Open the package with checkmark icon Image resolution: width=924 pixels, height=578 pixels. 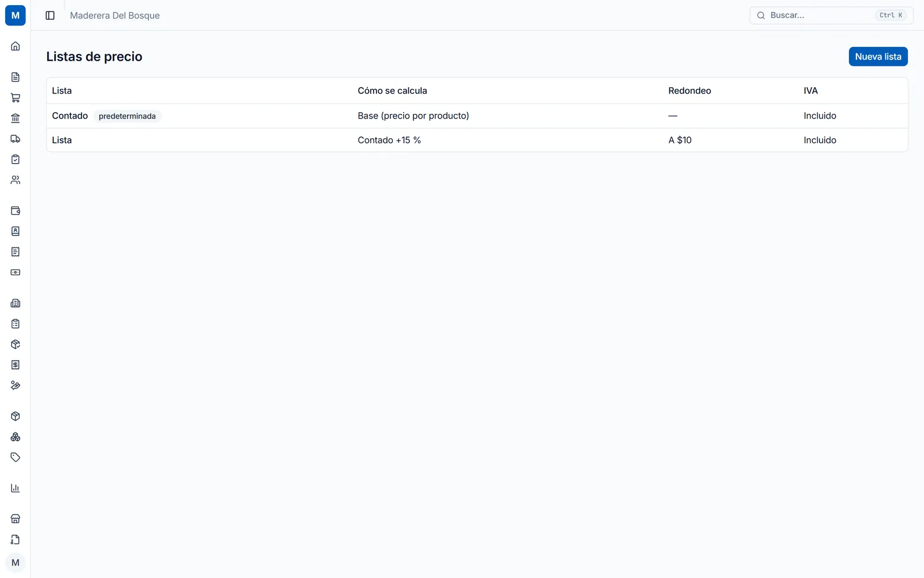tap(16, 344)
